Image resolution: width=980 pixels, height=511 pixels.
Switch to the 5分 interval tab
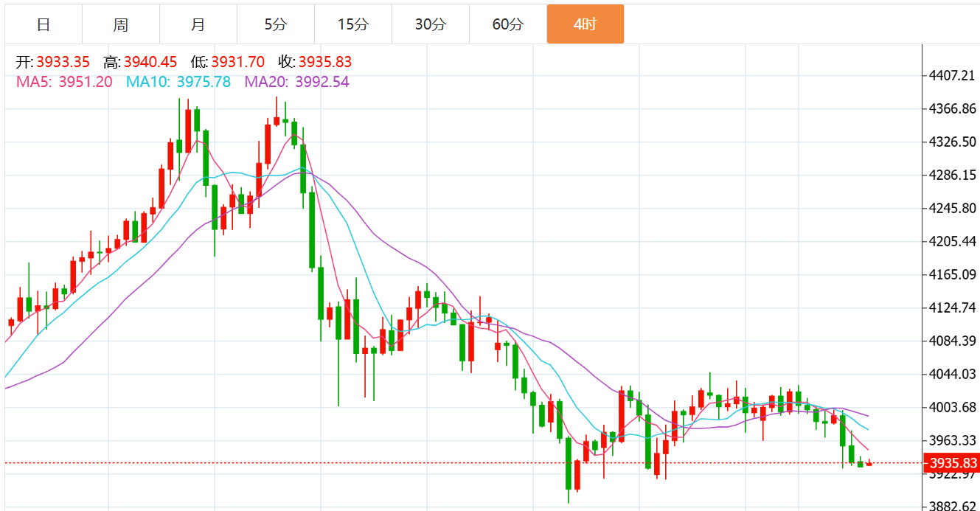coord(276,24)
